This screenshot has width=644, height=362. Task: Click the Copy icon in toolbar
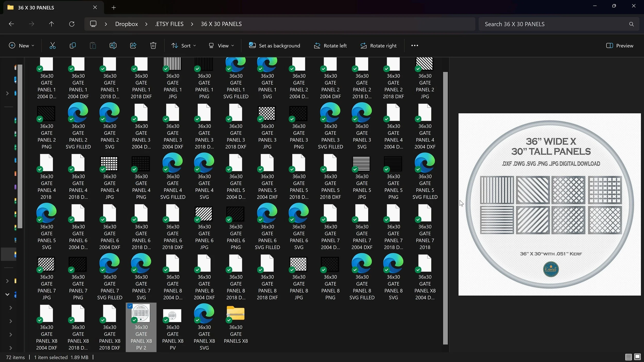[x=73, y=46]
